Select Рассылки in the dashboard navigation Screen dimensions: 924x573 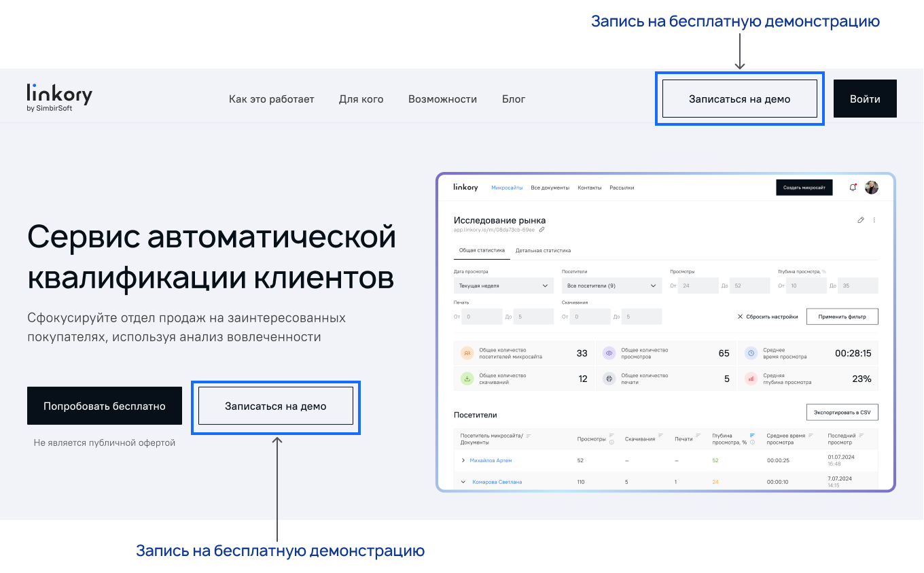click(x=622, y=188)
